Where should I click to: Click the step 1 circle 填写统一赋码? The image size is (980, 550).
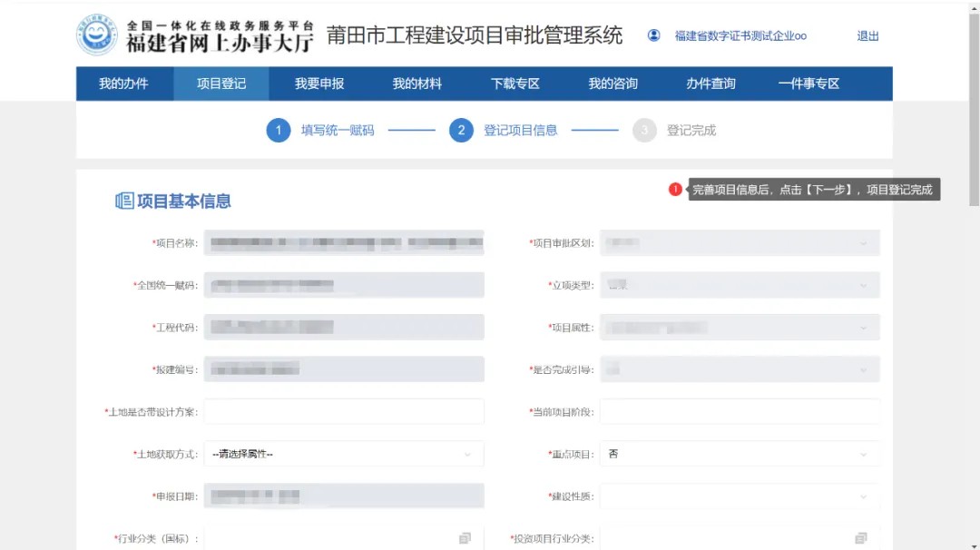point(278,131)
